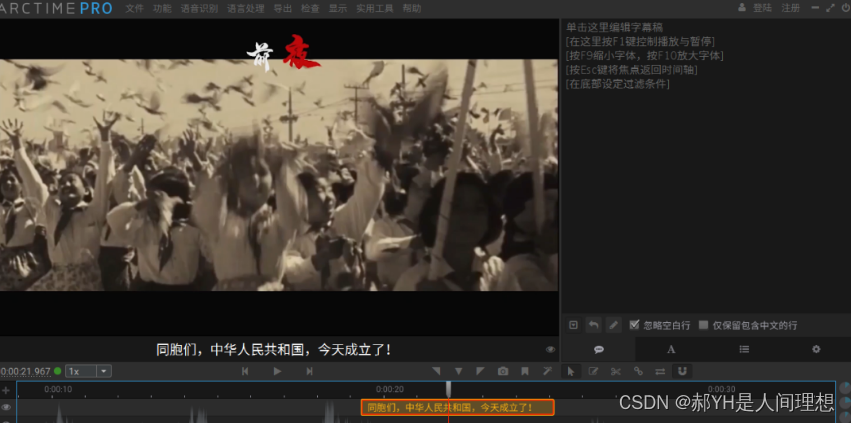Click the swap arrows tool icon
851x423 pixels.
pyautogui.click(x=660, y=371)
